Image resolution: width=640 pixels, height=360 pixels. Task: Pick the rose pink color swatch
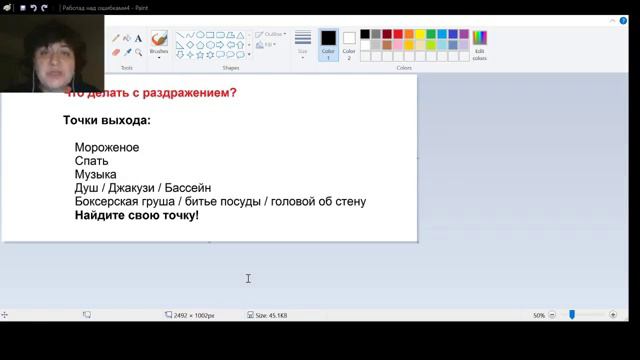click(x=398, y=45)
